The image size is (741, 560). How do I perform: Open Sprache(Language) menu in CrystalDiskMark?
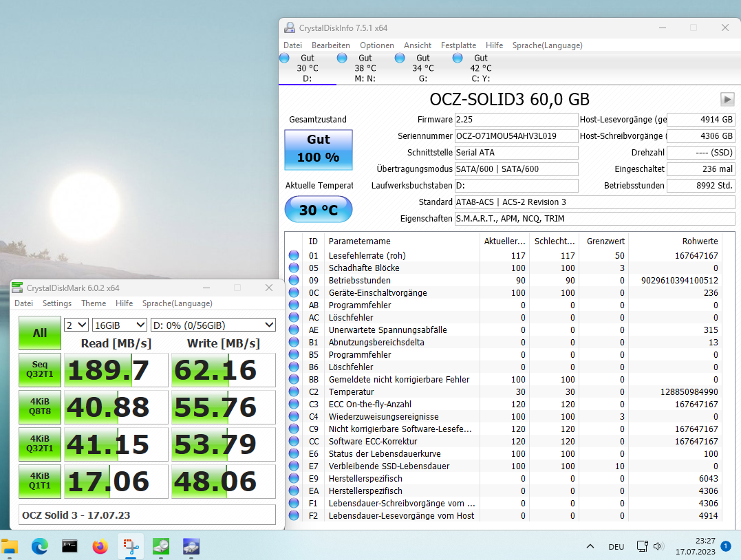click(x=178, y=303)
